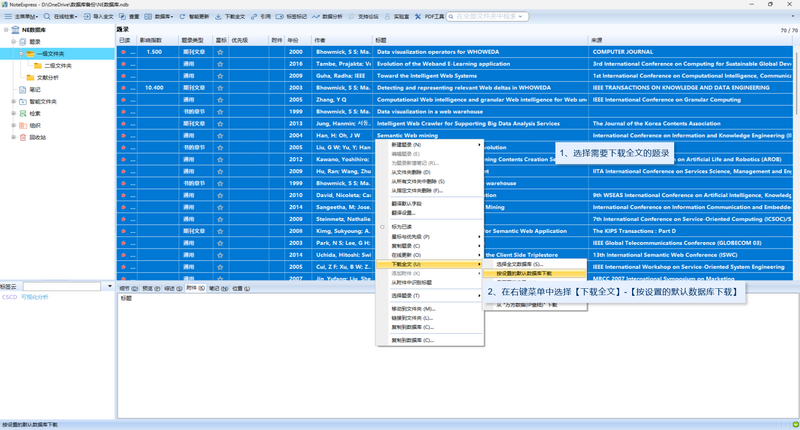
Task: Click the 标签云 text input field
Action: pos(62,287)
